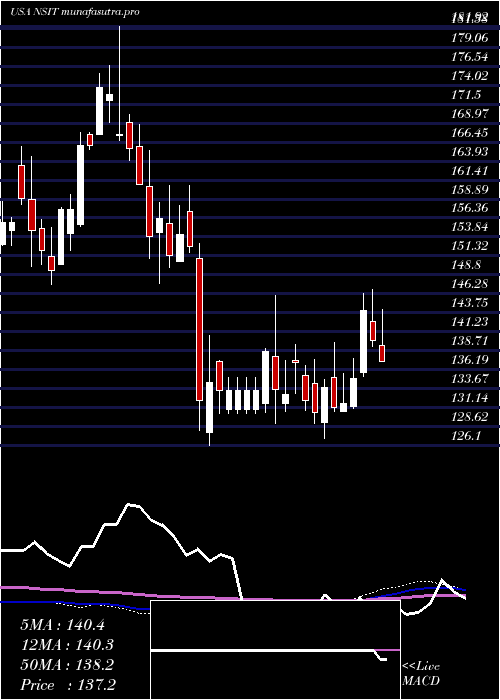Click the 50MA : 138.2 value
500x700 pixels.
[x=67, y=665]
